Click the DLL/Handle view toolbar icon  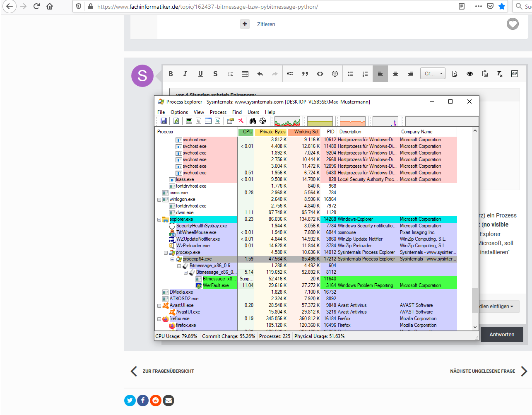tap(218, 121)
